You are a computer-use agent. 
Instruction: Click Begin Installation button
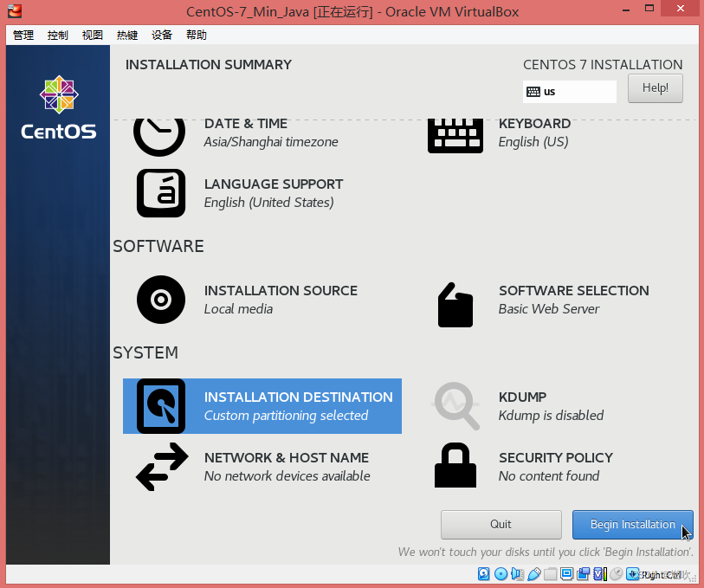[633, 524]
